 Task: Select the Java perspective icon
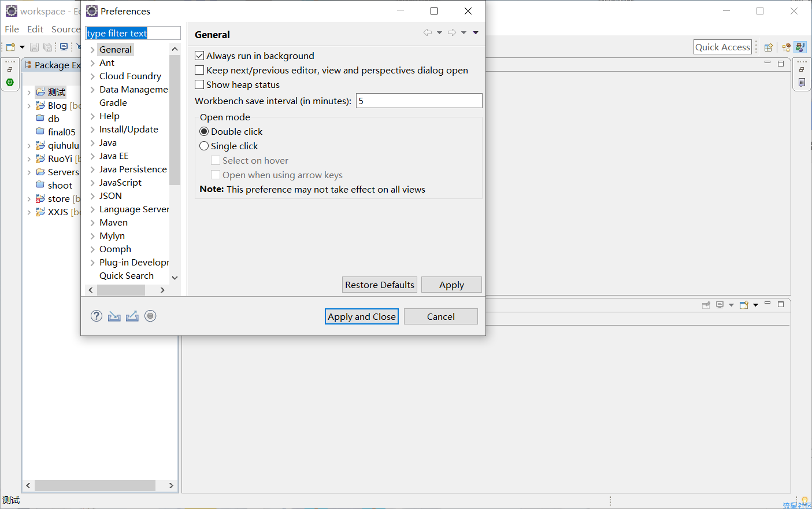(800, 47)
